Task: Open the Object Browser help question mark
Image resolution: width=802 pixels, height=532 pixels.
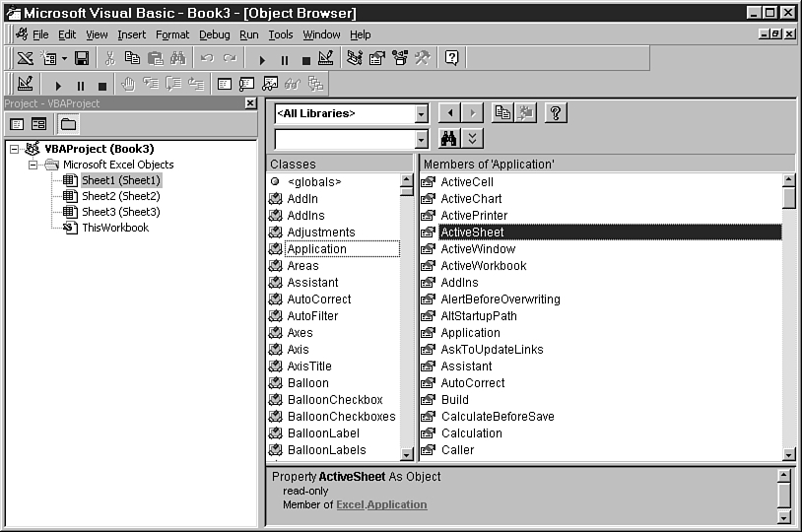Action: pos(555,113)
